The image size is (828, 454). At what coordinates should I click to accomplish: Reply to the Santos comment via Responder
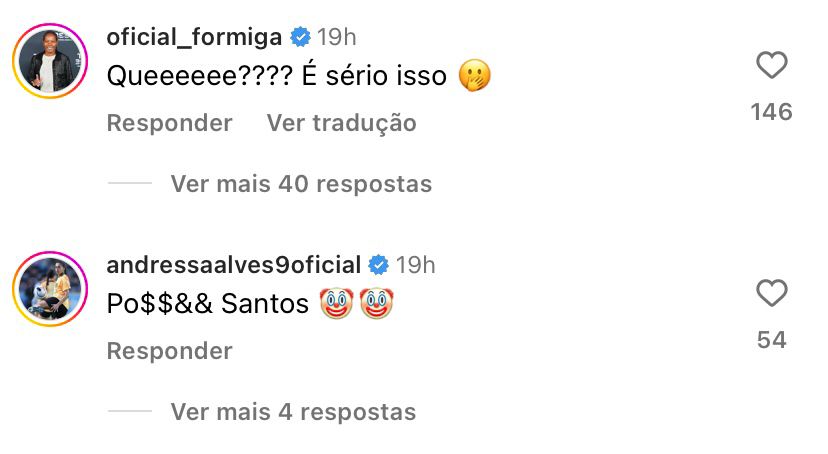[169, 351]
